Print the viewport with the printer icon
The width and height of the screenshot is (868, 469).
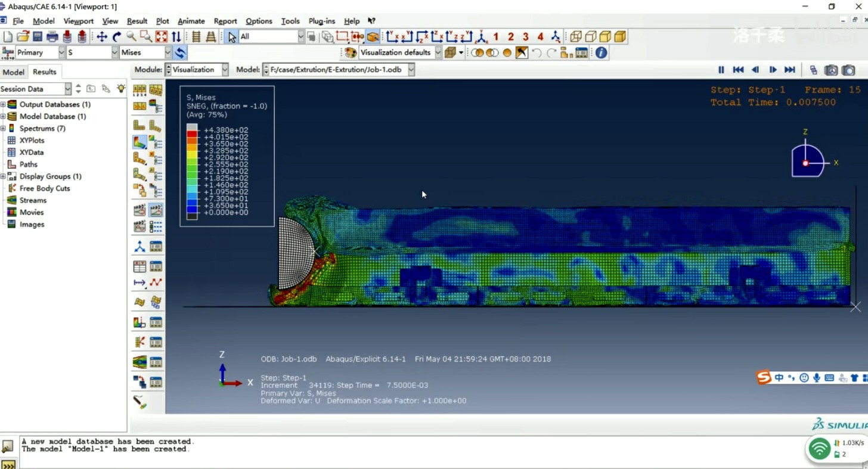pyautogui.click(x=52, y=37)
